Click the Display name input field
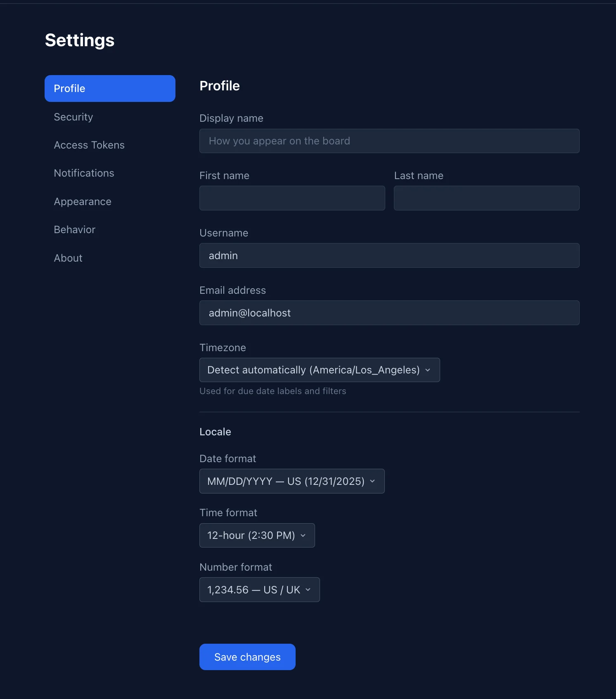The height and width of the screenshot is (699, 616). pyautogui.click(x=389, y=141)
